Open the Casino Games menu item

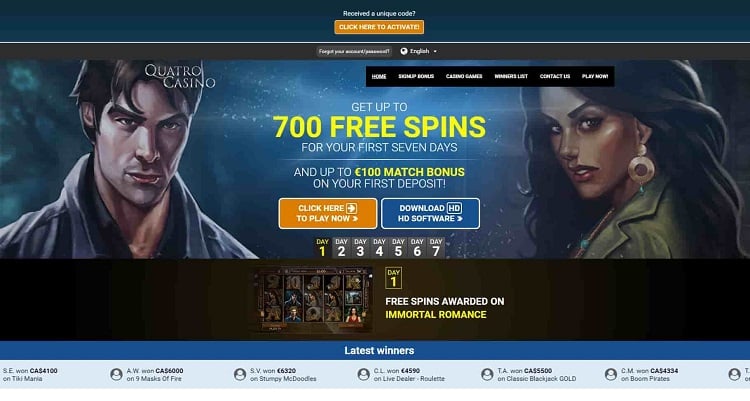pos(464,77)
